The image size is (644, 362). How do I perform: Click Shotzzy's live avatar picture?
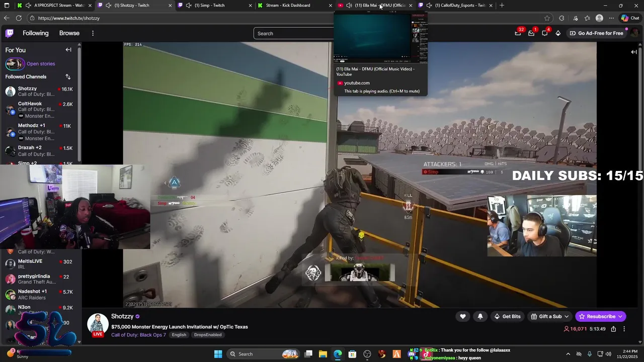point(98,324)
